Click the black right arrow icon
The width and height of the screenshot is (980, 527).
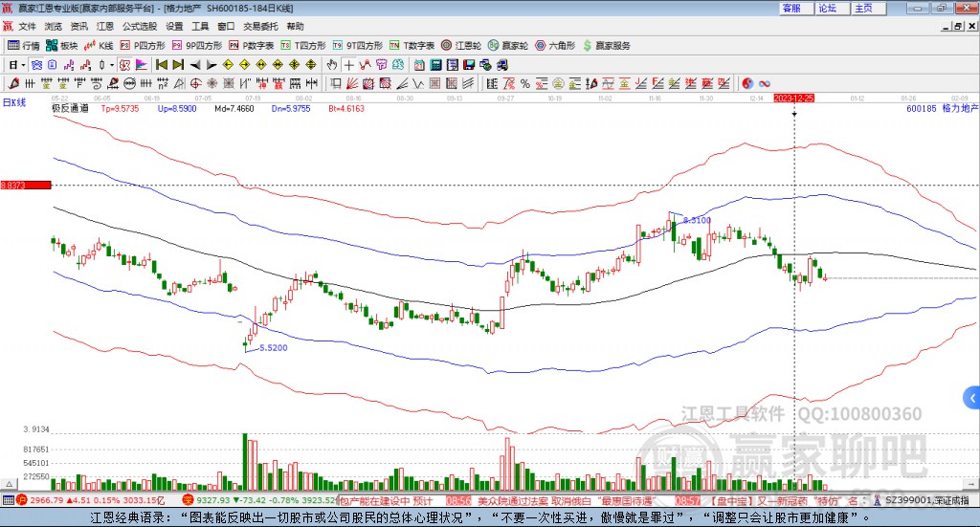(x=212, y=65)
